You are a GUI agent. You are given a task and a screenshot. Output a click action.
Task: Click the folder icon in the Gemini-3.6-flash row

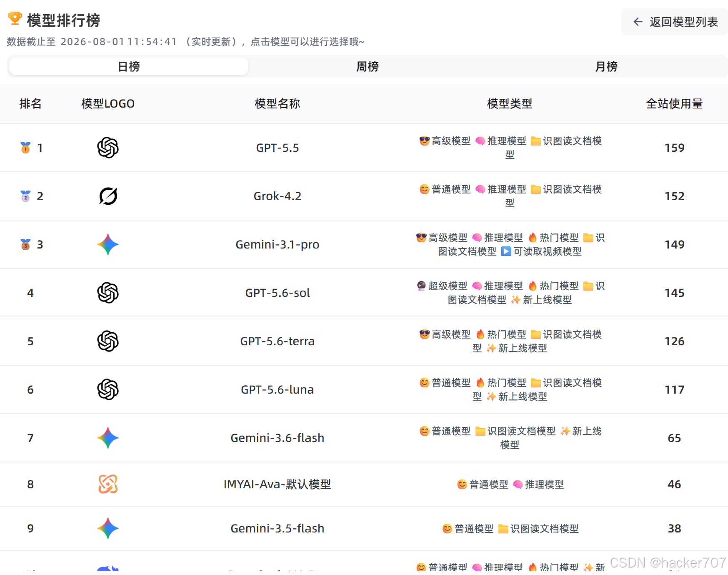pyautogui.click(x=480, y=431)
